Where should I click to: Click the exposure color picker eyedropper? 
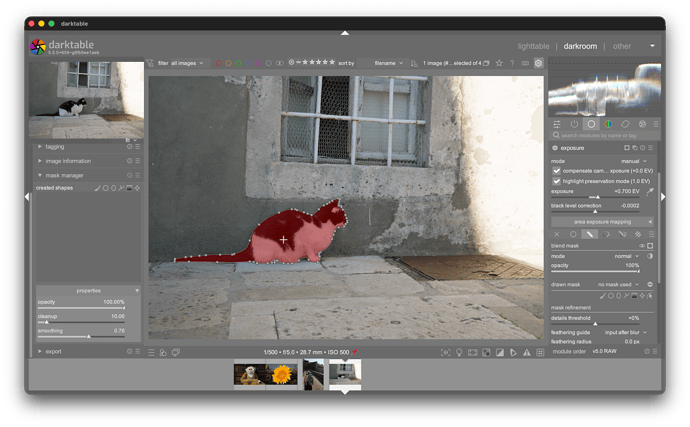pyautogui.click(x=649, y=190)
